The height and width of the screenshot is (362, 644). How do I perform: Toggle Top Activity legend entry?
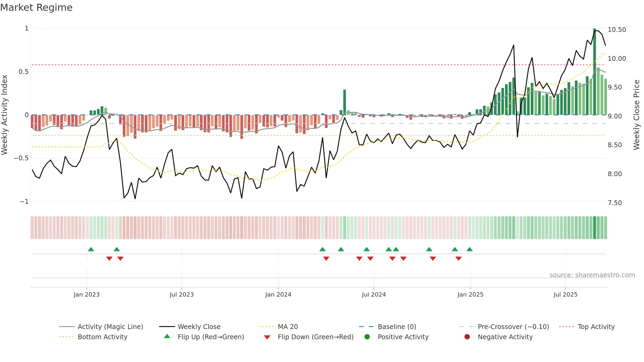(x=587, y=327)
